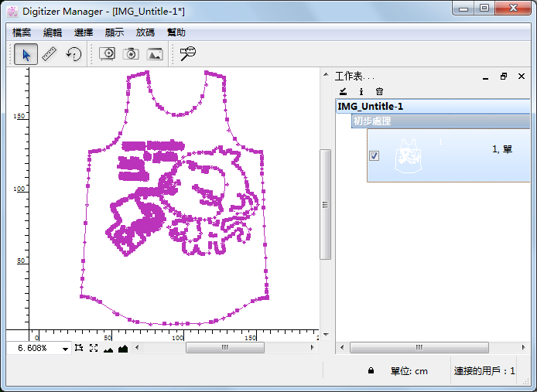Select the 初步處理 row
This screenshot has width=537, height=392.
[441, 121]
